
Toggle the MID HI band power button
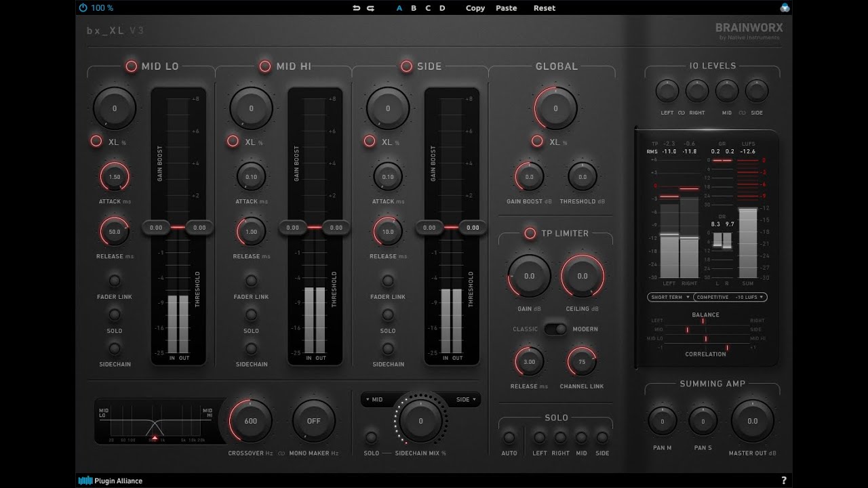click(x=266, y=66)
